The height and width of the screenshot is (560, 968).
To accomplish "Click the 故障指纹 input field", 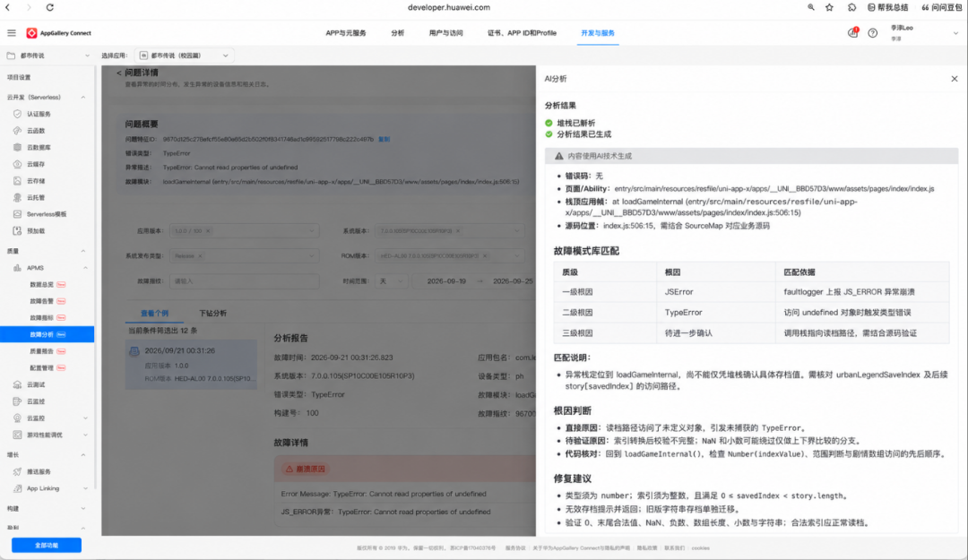I will click(x=245, y=281).
